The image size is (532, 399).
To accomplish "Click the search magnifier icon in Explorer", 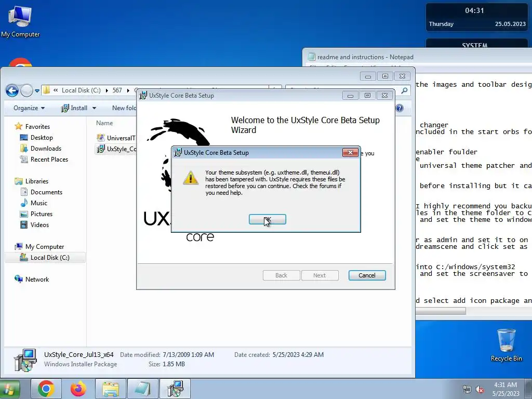I will click(404, 90).
